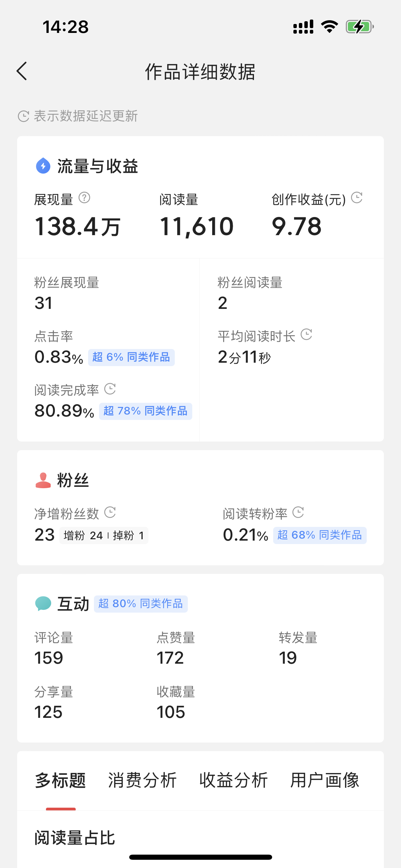Tap the help icon next to 展现量
The width and height of the screenshot is (401, 868).
coord(84,198)
